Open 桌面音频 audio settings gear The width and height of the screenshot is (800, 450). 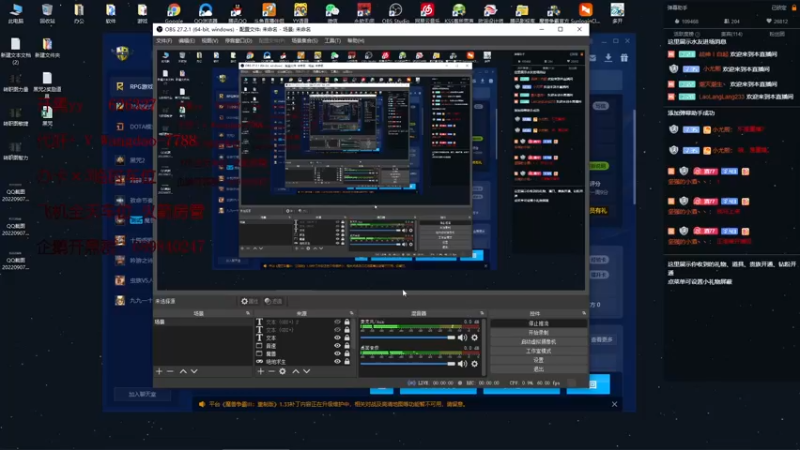[x=474, y=364]
